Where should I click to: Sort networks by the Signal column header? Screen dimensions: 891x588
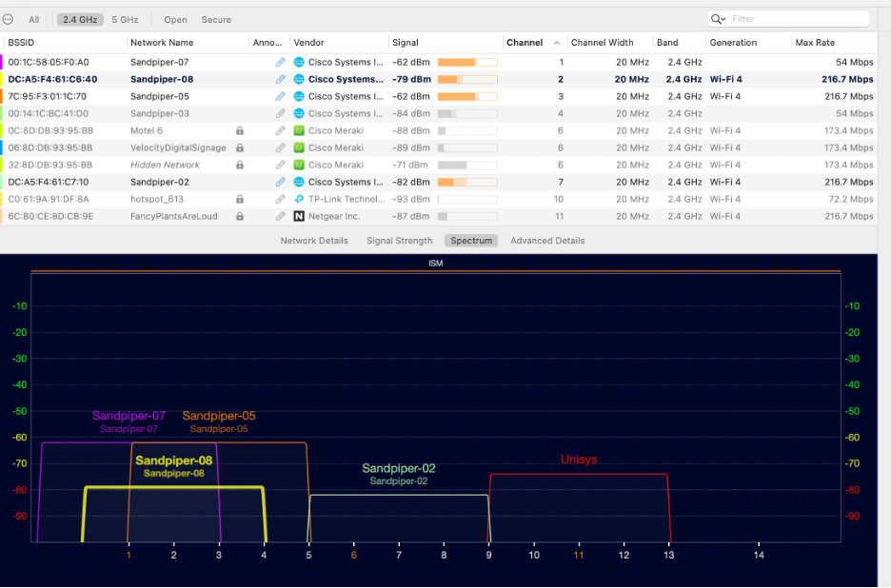click(x=406, y=43)
